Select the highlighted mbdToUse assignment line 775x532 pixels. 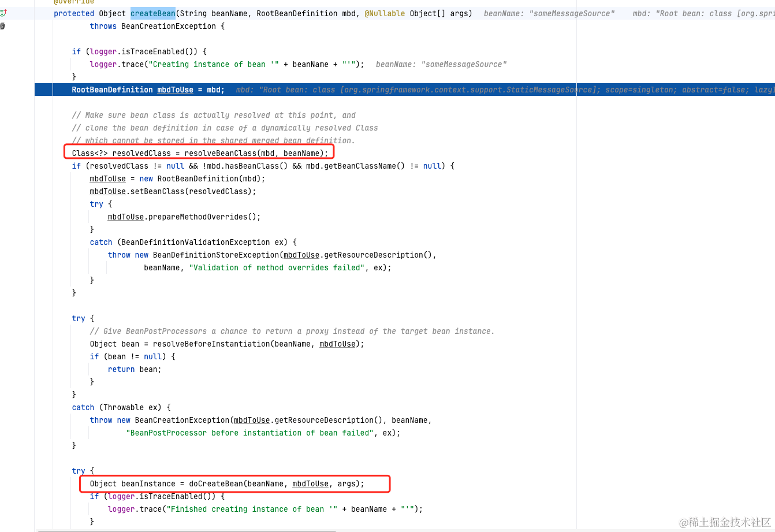[404, 90]
